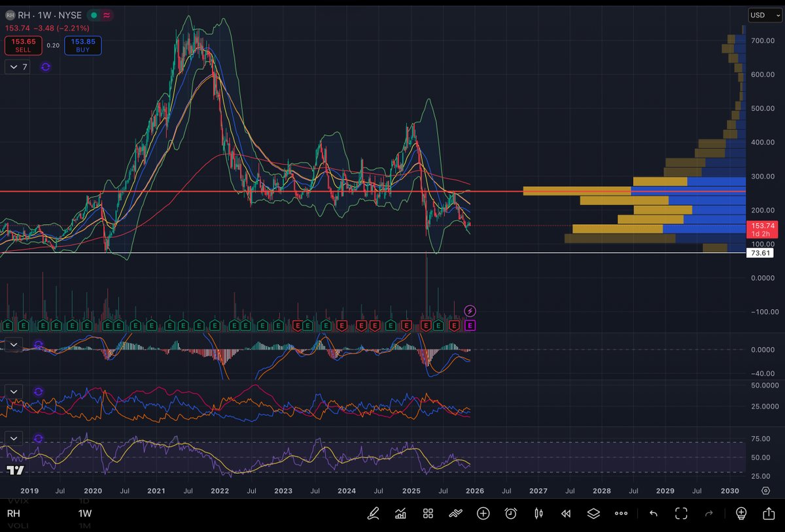This screenshot has height=532, width=785.
Task: Toggle auto-scale circle at bottom right of time axis
Action: tap(765, 490)
